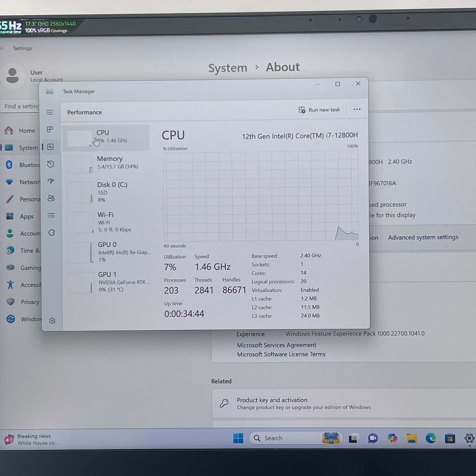The width and height of the screenshot is (476, 476).
Task: Open the Microsoft Services Agreement link
Action: coord(276,345)
